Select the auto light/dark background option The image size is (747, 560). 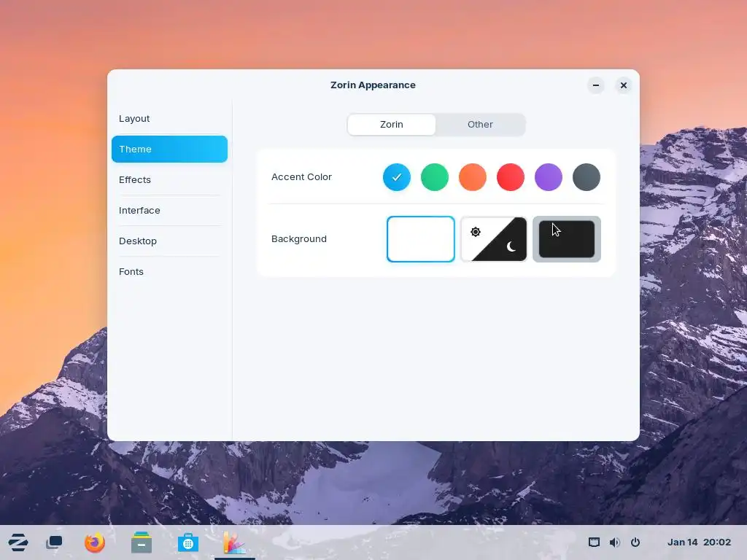494,239
